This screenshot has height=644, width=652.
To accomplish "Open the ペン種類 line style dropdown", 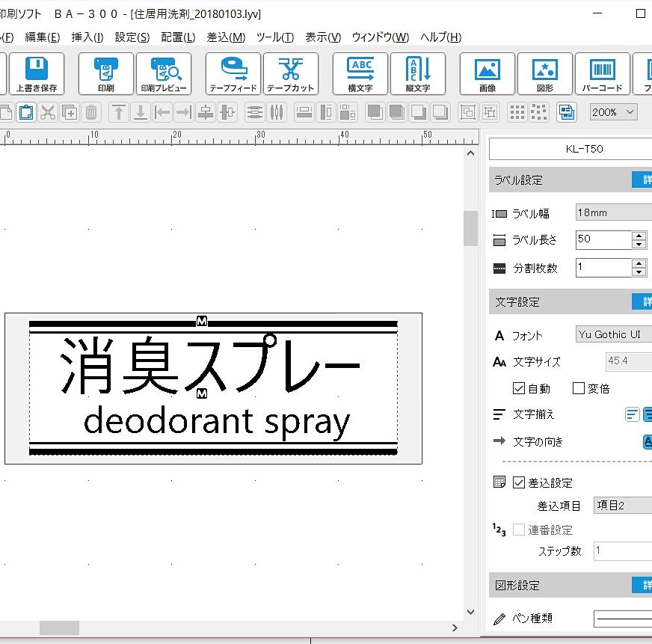I will pyautogui.click(x=623, y=619).
